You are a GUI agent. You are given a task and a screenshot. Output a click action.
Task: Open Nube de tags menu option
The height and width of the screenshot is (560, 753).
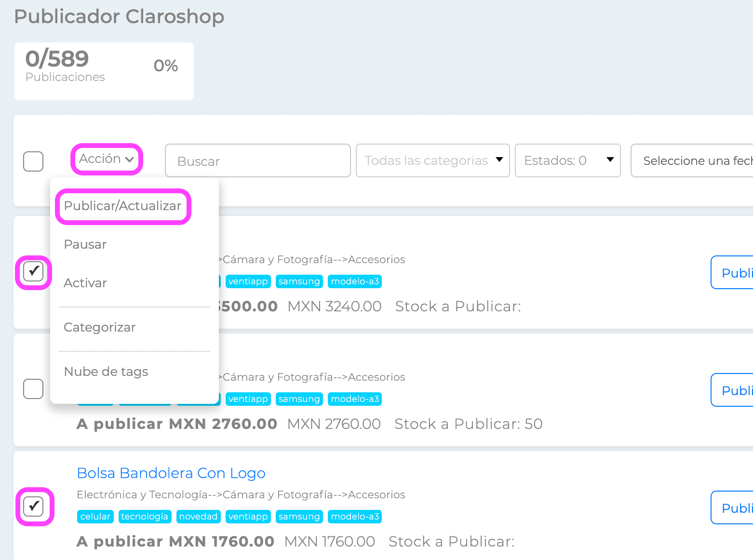click(x=106, y=372)
